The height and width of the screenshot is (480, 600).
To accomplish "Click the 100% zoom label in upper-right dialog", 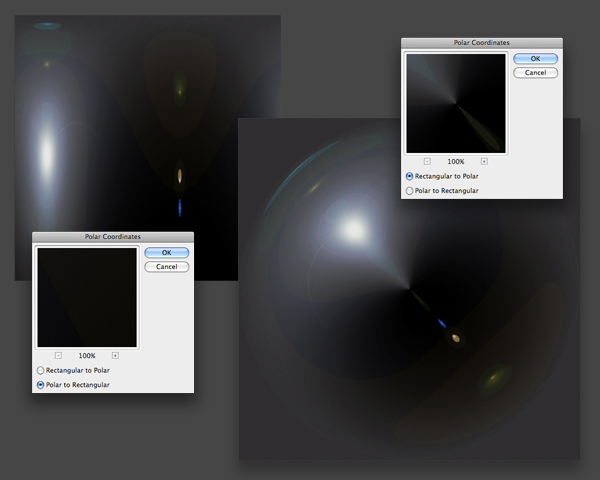I will coord(456,161).
